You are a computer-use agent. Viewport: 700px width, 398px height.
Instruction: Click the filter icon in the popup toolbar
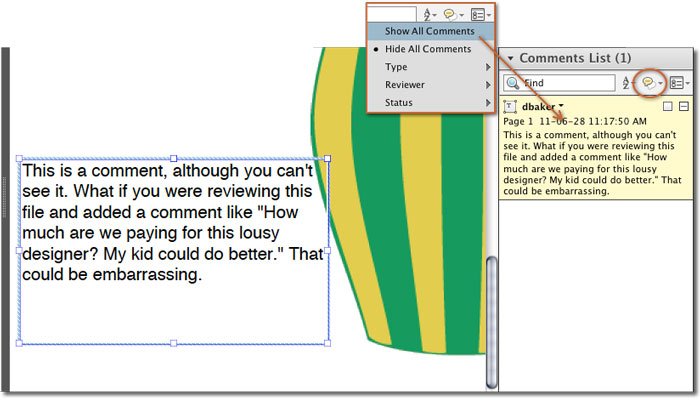452,15
